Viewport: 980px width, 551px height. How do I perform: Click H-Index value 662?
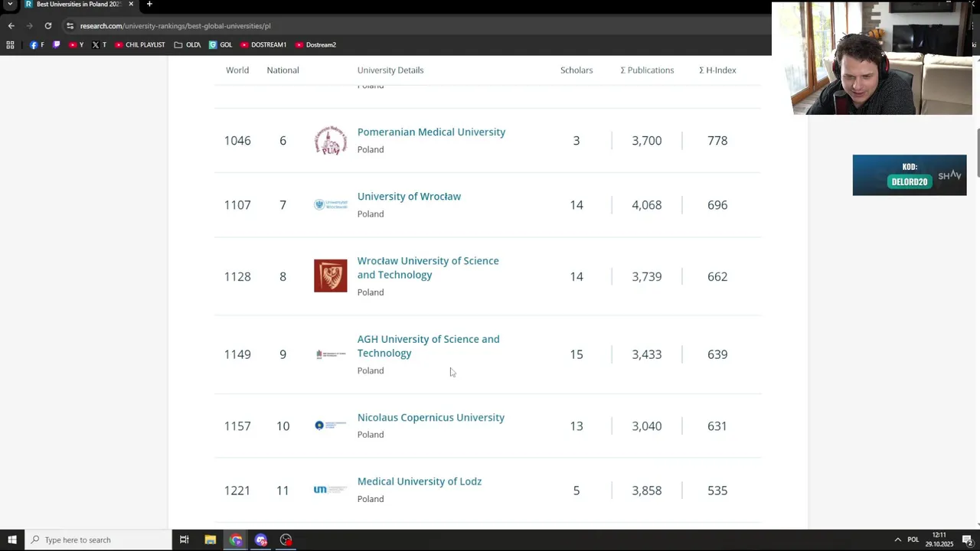coord(717,276)
